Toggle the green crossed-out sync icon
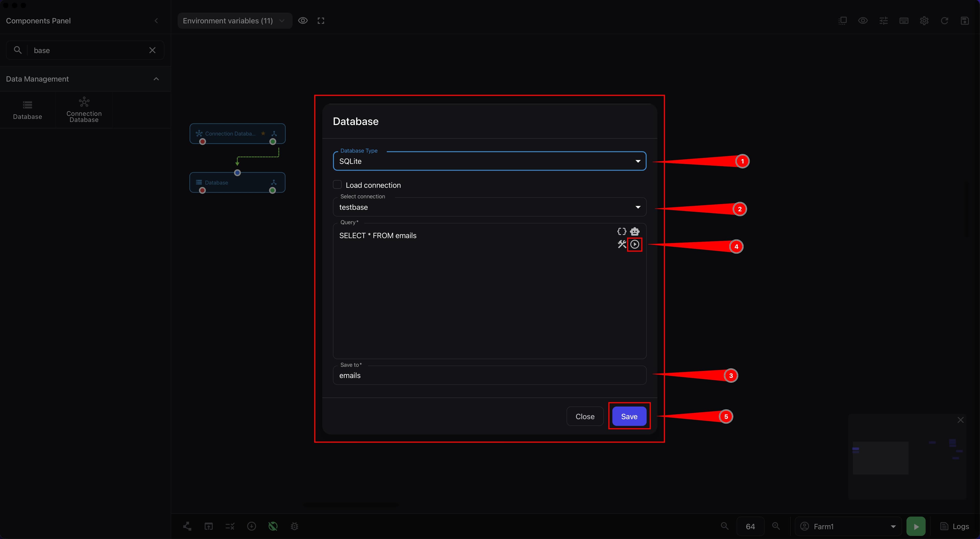The height and width of the screenshot is (539, 980). pyautogui.click(x=273, y=527)
